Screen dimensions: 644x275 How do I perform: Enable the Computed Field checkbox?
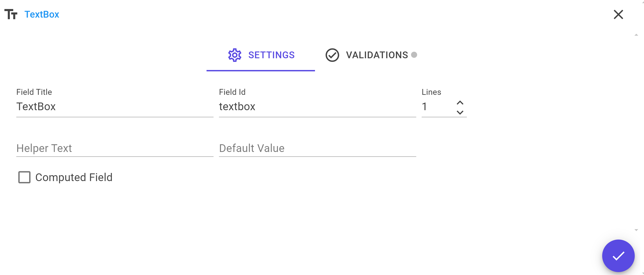[24, 177]
